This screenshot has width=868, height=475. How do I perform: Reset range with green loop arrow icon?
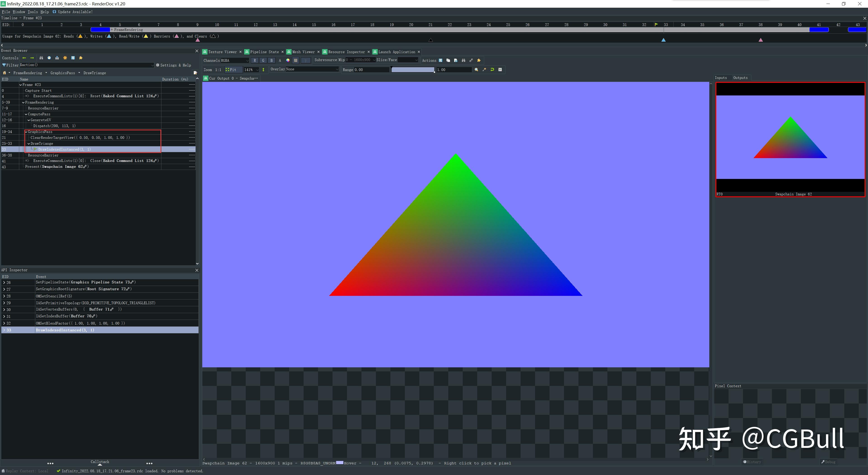(492, 69)
